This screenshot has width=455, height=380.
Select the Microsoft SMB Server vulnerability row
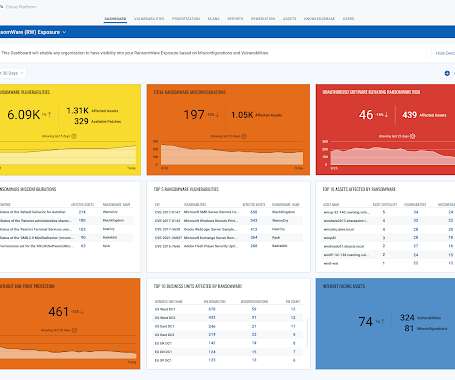tap(228, 212)
